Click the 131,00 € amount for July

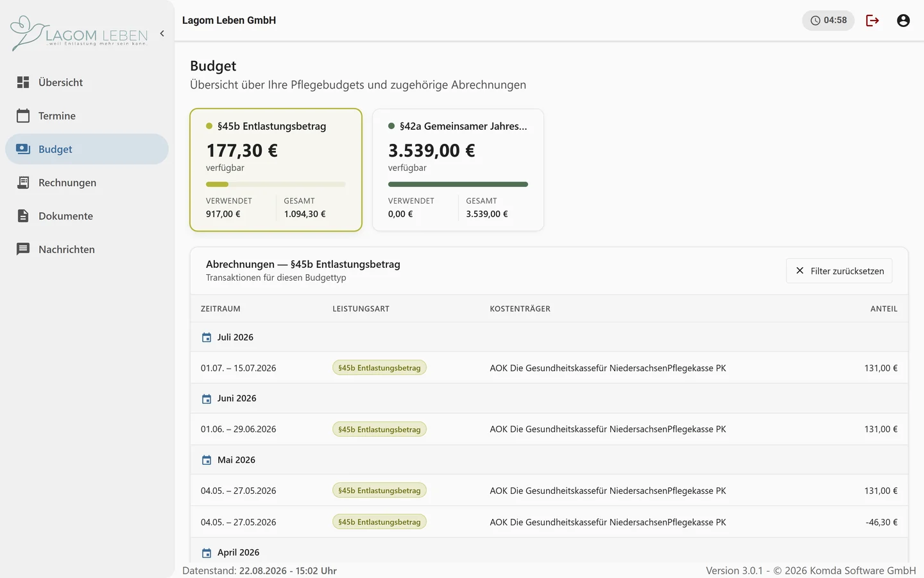[x=881, y=368]
